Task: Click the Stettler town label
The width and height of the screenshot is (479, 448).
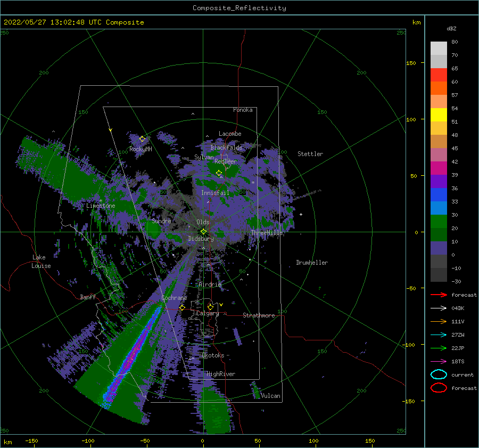Action: click(310, 154)
